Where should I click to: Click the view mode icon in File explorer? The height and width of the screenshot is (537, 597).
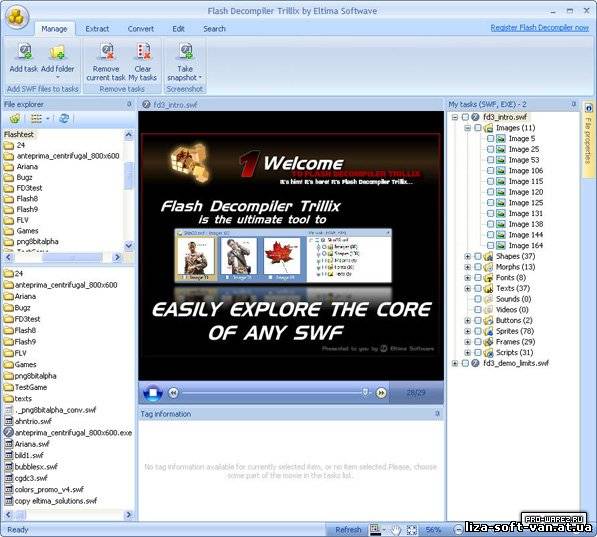point(36,118)
